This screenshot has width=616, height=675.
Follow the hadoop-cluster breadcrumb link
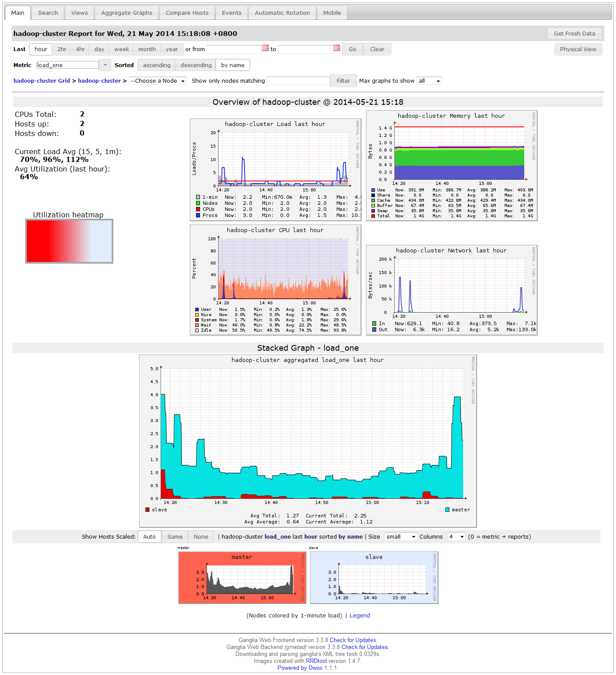(99, 81)
